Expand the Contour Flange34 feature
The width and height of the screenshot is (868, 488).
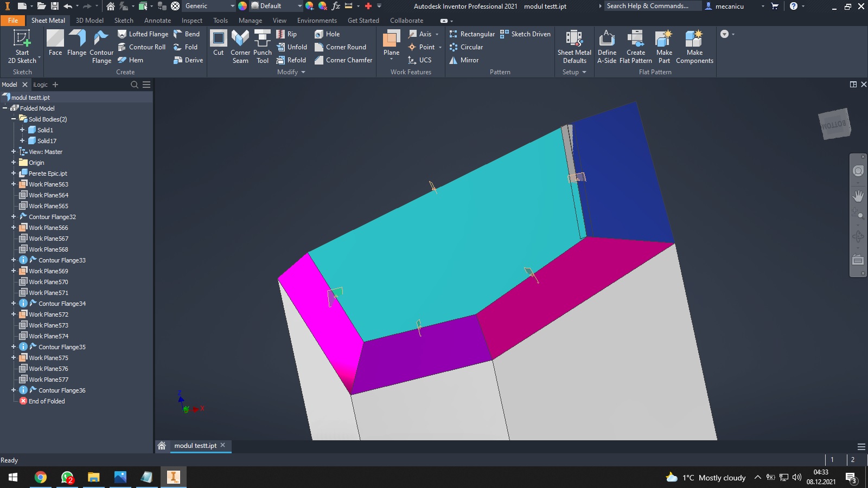point(13,303)
